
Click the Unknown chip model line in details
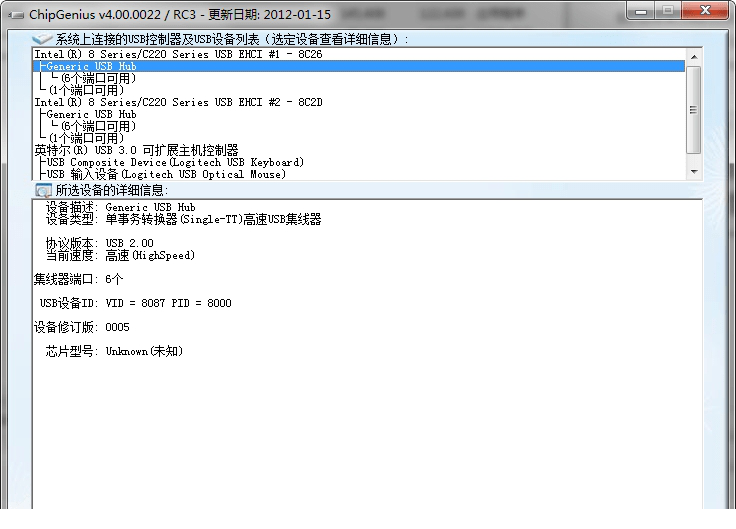click(x=144, y=351)
